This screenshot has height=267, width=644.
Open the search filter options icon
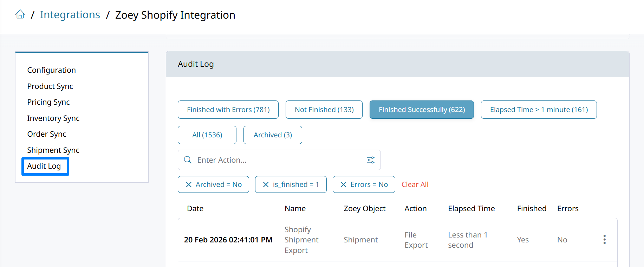[371, 160]
